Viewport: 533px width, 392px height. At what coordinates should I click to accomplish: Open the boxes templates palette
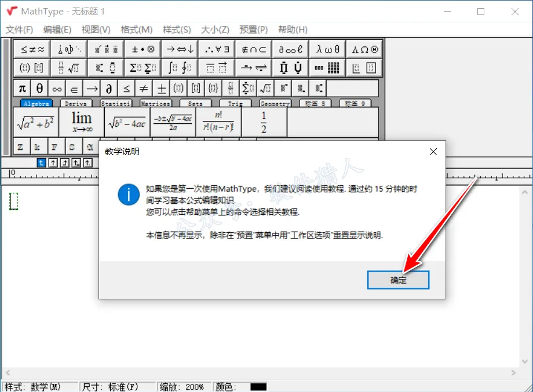point(365,68)
